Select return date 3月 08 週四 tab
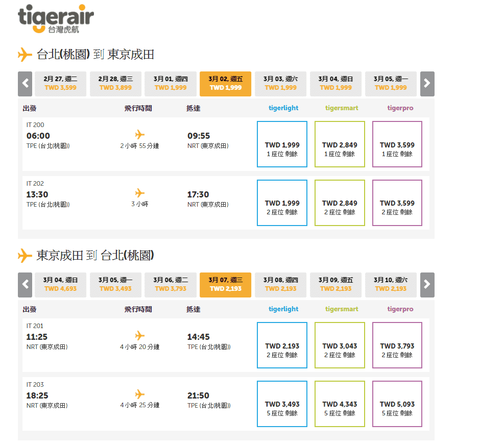This screenshot has width=504, height=447. click(281, 285)
